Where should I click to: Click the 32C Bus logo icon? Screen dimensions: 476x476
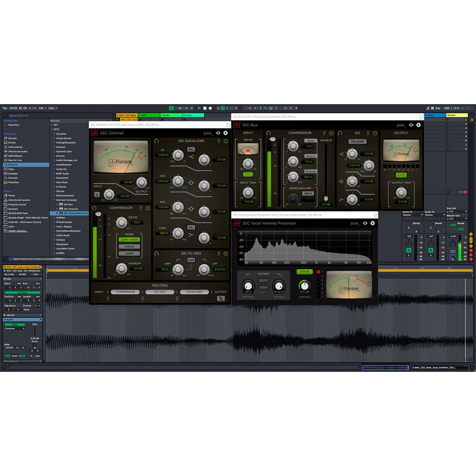pos(237,125)
